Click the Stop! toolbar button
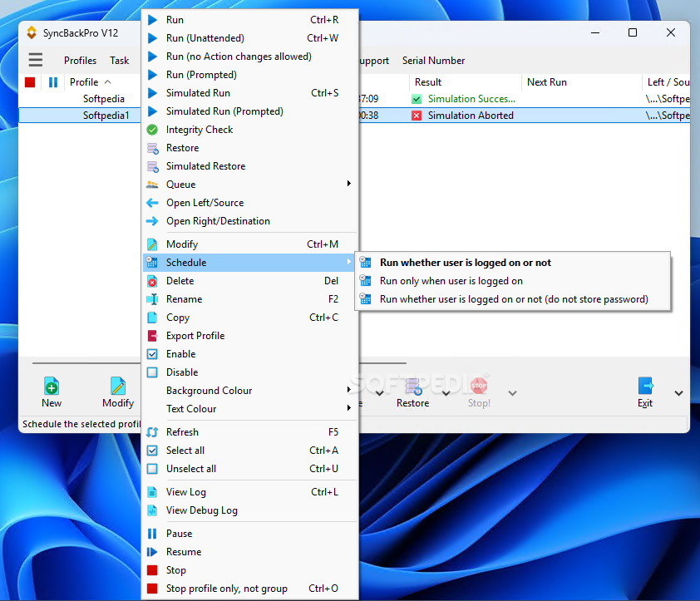Image resolution: width=700 pixels, height=601 pixels. pos(479,392)
